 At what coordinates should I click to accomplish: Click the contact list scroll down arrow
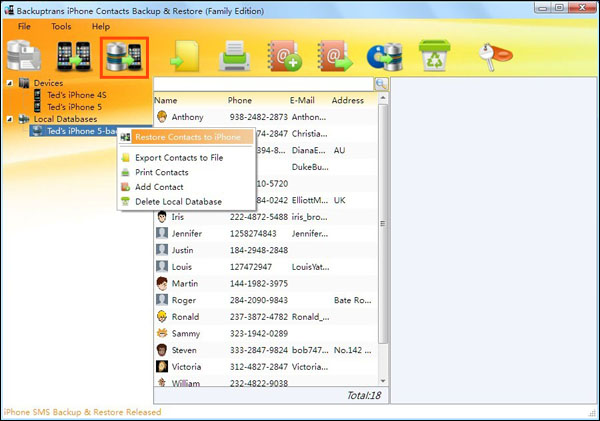click(383, 381)
